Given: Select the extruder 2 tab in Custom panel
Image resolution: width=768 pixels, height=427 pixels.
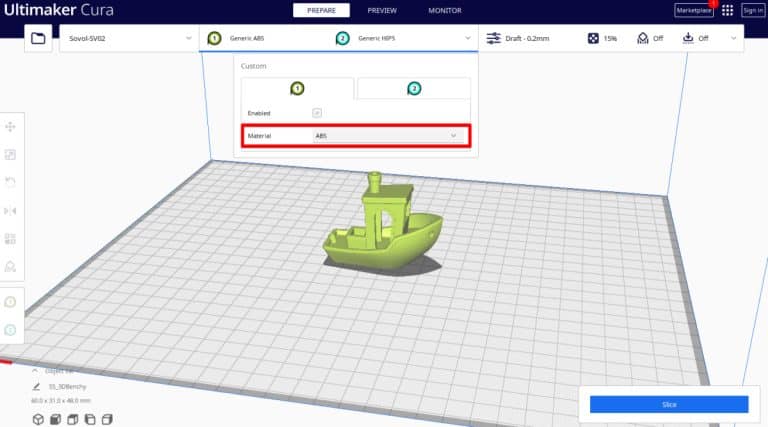Looking at the screenshot, I should [x=414, y=89].
